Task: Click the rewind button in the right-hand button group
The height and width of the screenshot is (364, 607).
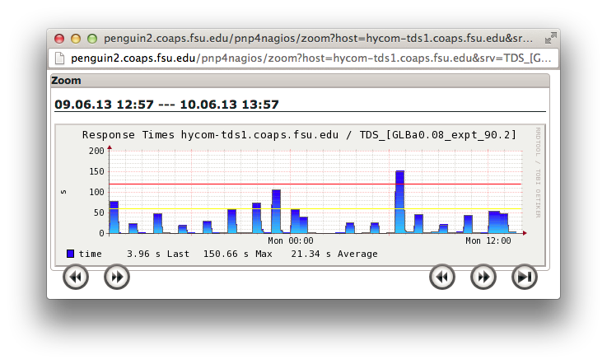Action: coord(442,278)
